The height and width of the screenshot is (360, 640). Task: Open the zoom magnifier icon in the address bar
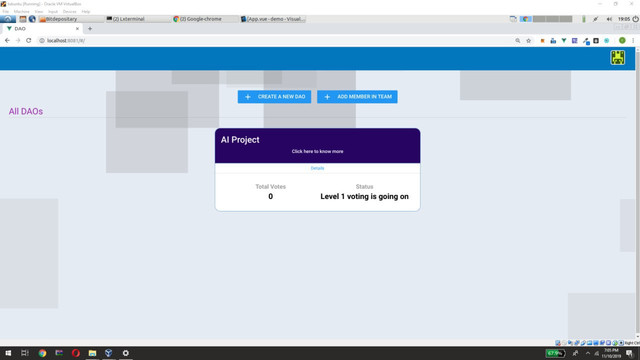518,41
